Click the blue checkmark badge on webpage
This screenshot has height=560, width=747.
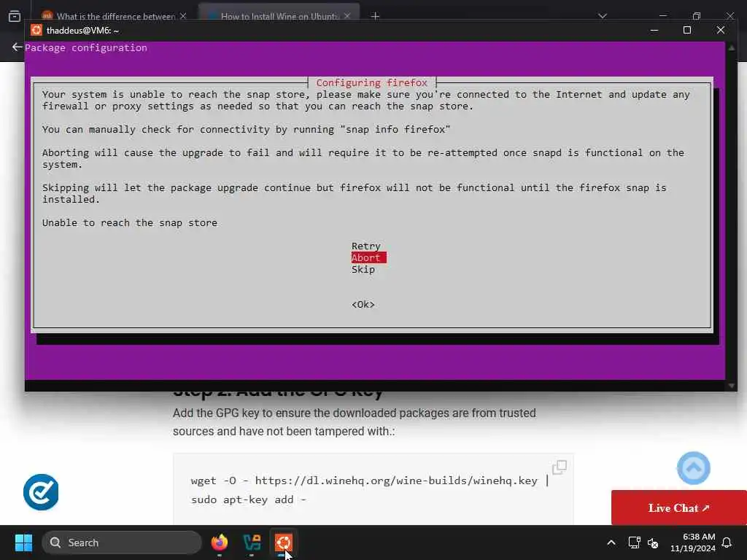pos(41,492)
